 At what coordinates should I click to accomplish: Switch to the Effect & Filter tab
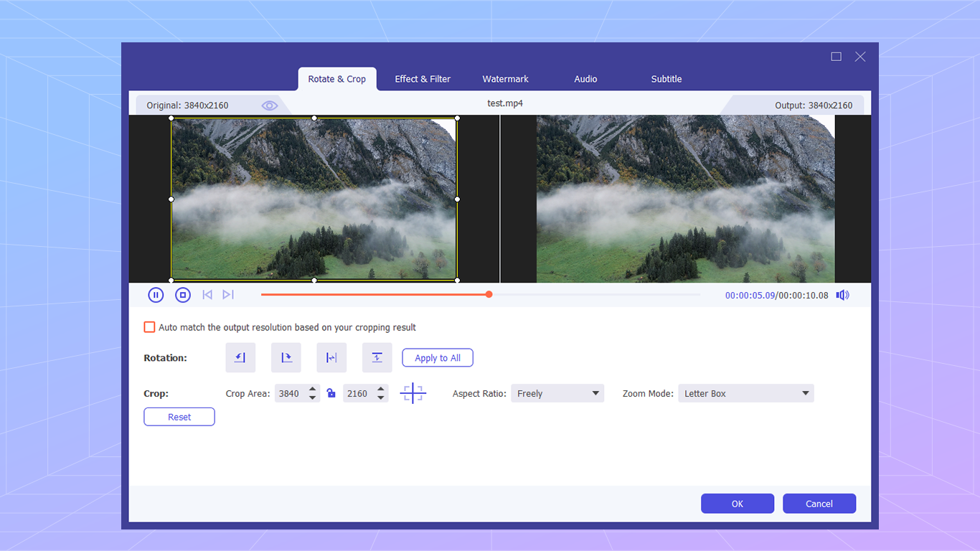tap(423, 79)
